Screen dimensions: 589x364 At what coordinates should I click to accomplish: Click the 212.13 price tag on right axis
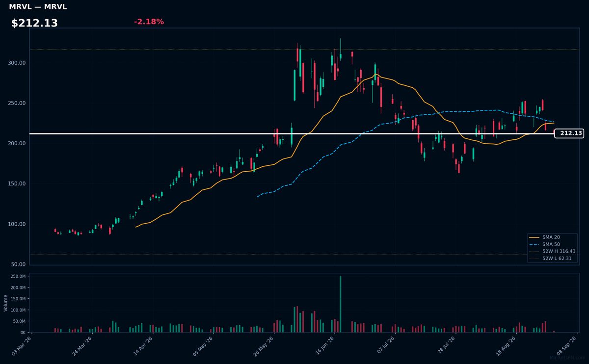(x=569, y=133)
